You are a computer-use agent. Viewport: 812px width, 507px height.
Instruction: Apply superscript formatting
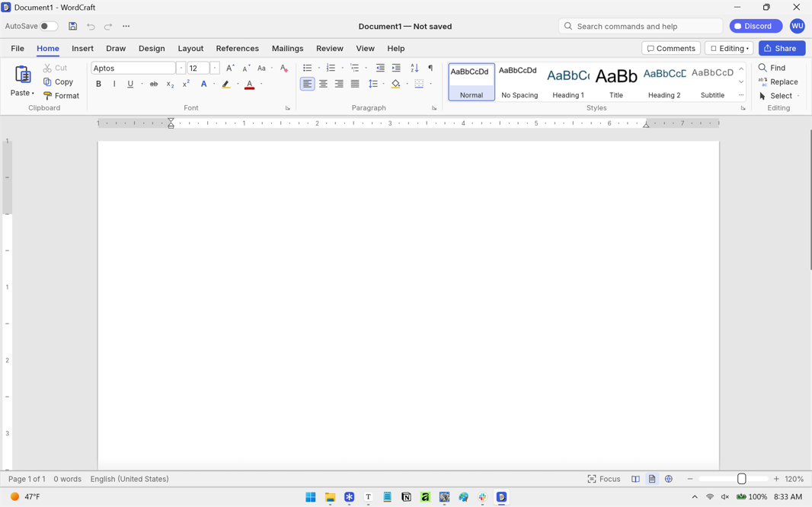186,84
